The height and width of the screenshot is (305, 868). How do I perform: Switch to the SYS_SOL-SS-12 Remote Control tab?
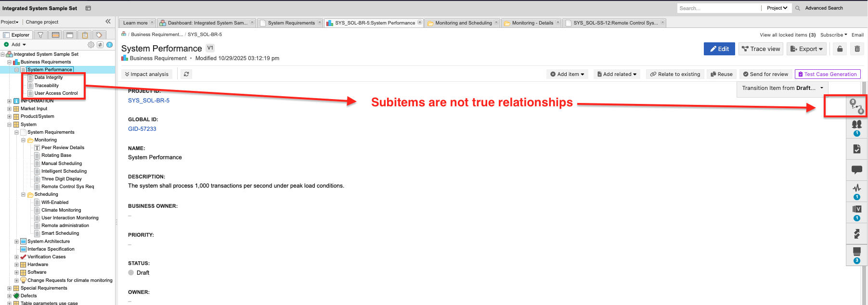coord(614,23)
